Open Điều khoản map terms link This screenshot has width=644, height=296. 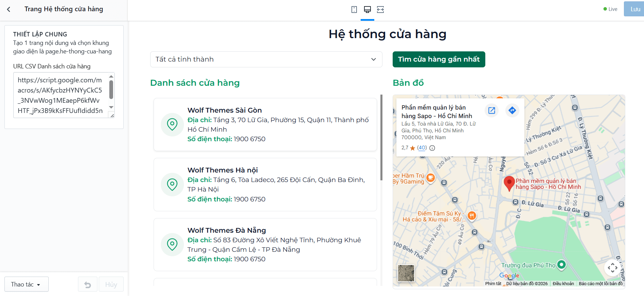tap(563, 283)
